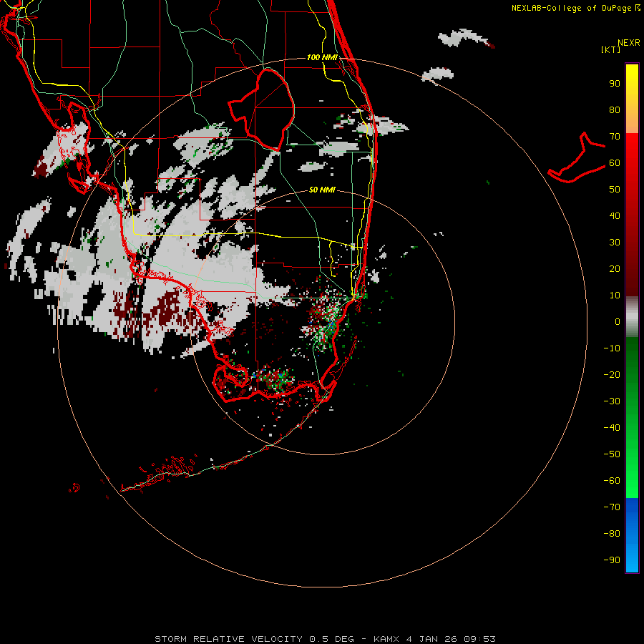Viewport: 644px width, 644px height.
Task: Click the 40 value on velocity scale
Action: (615, 216)
